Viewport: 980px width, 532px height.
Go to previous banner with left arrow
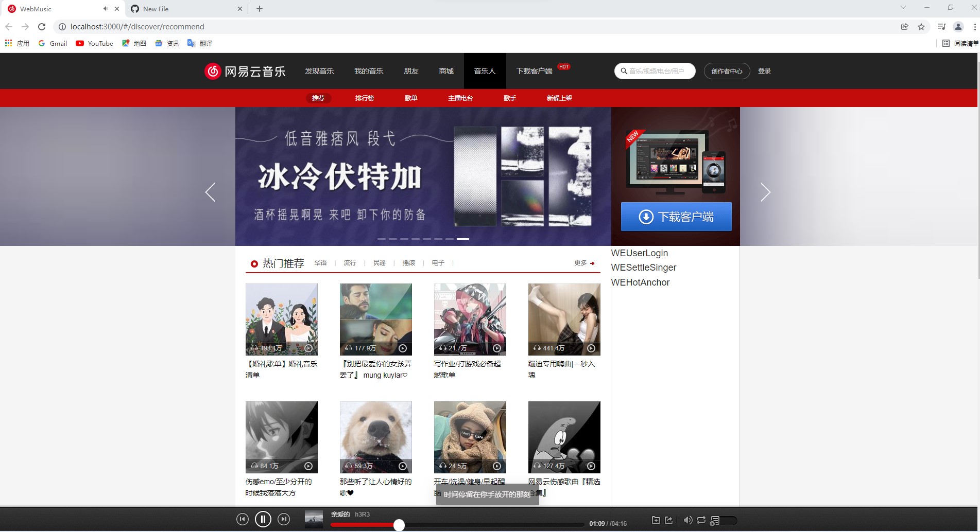210,192
